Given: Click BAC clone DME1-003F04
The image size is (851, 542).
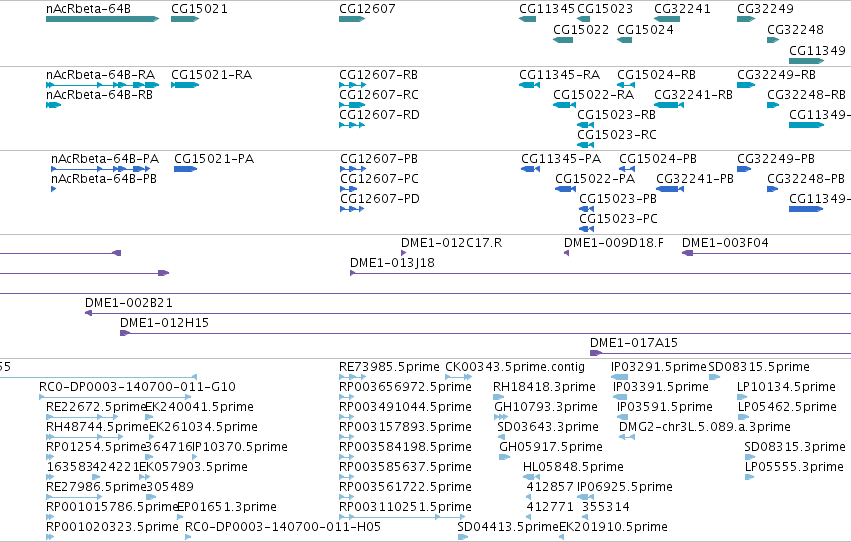Looking at the screenshot, I should point(725,243).
